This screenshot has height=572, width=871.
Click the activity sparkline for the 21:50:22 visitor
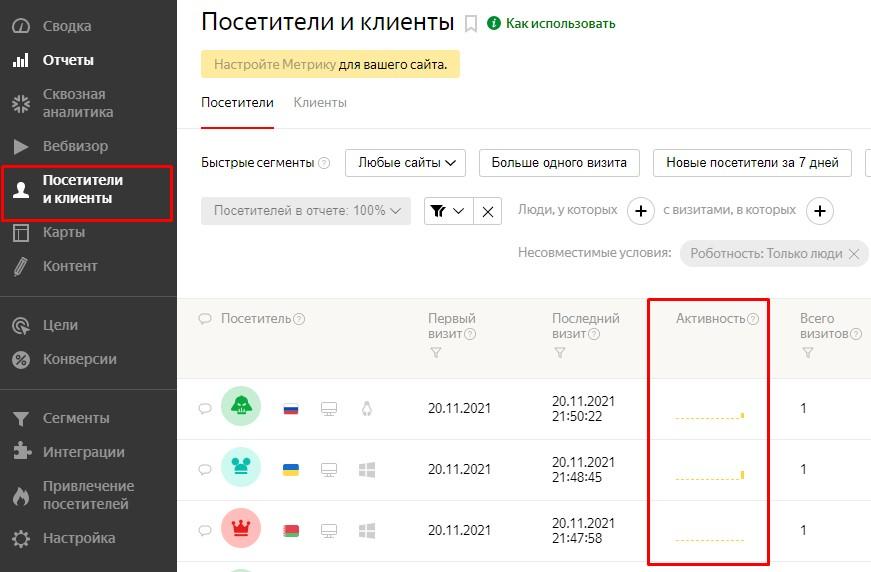coord(709,415)
